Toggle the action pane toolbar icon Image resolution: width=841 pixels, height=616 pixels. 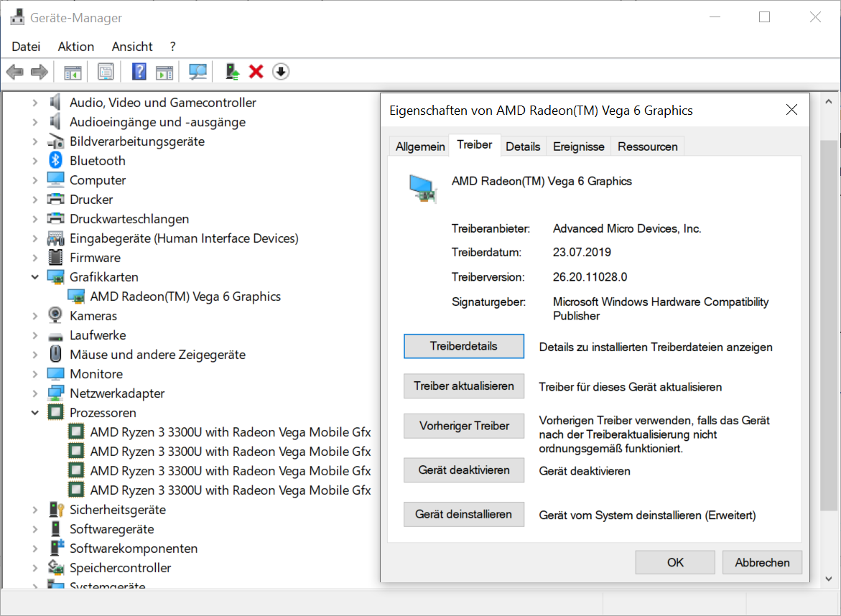[x=164, y=72]
